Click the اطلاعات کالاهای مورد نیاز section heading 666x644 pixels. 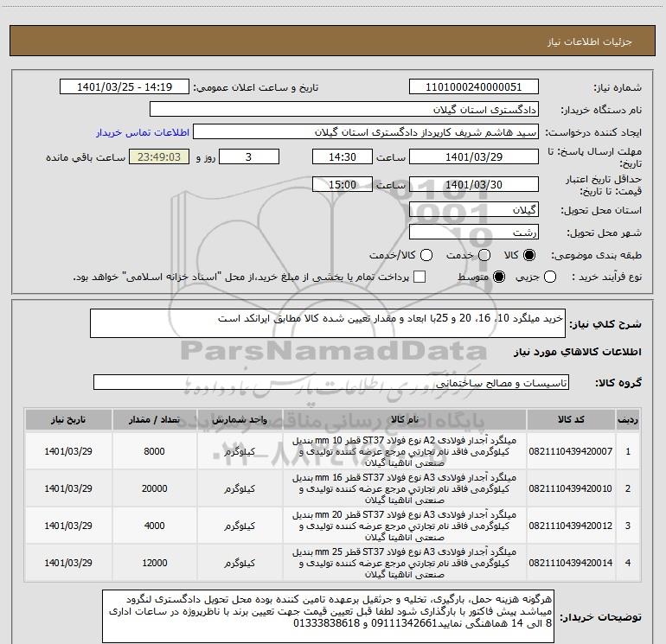[x=578, y=352]
